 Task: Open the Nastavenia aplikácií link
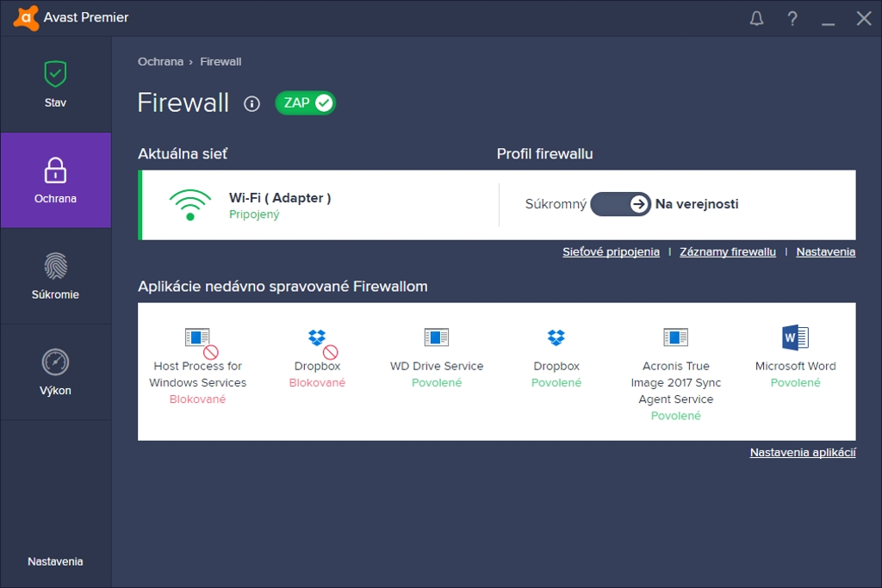[x=802, y=452]
